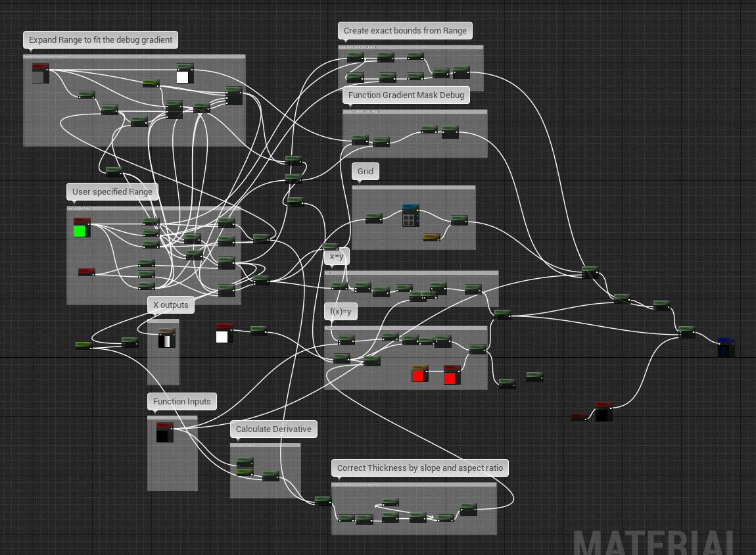
Task: Click the 'Create exact bounds from Range' comment bubble
Action: pos(405,31)
